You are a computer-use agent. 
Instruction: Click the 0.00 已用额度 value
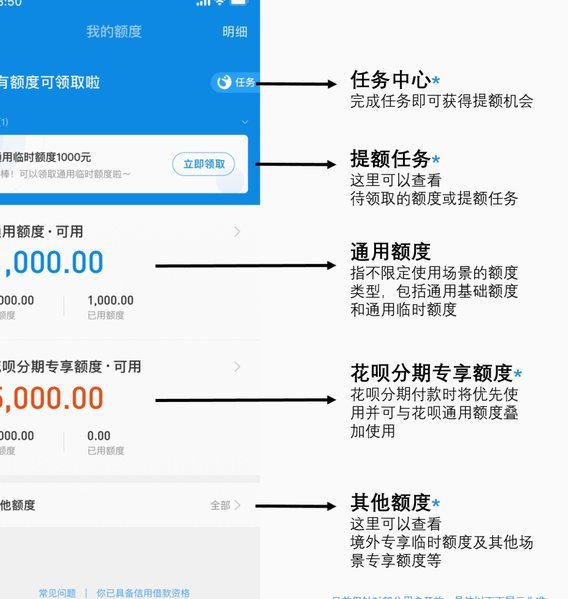point(99,435)
